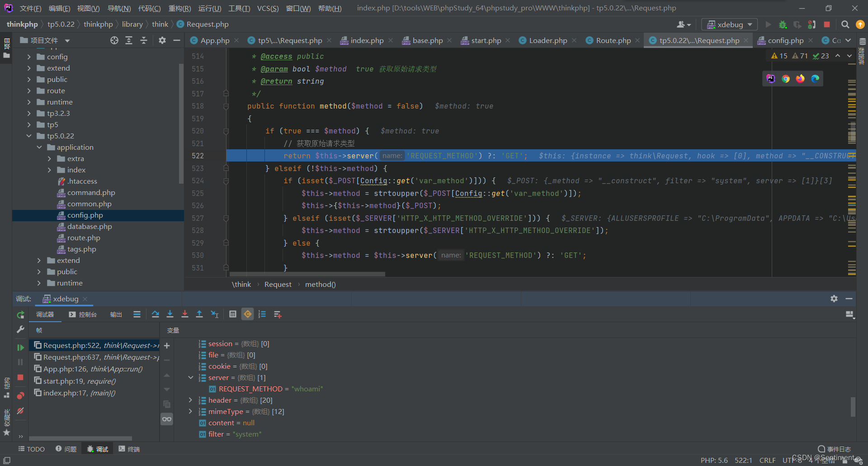The height and width of the screenshot is (466, 868).
Task: Switch to the Console (控制台) debug tab
Action: click(x=83, y=314)
